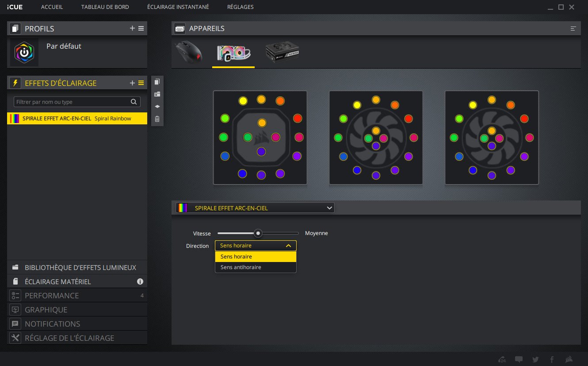
Task: Click the Spiral Rainbow type label
Action: 113,118
